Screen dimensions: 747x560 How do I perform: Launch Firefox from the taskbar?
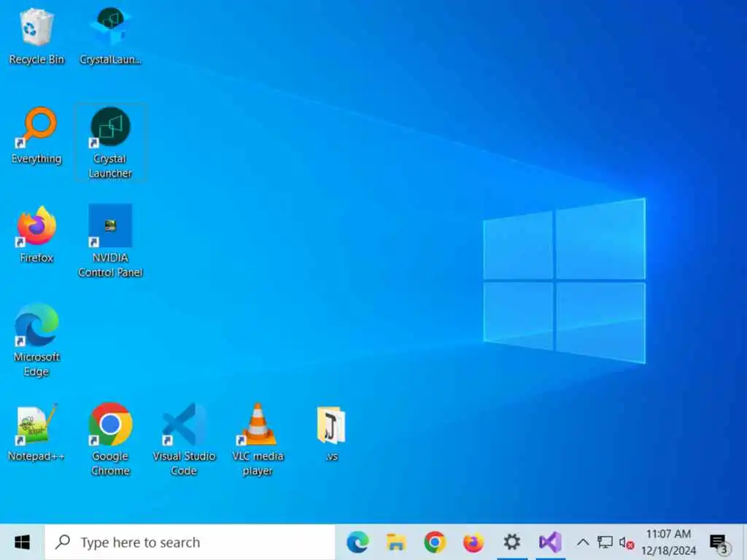click(x=473, y=542)
